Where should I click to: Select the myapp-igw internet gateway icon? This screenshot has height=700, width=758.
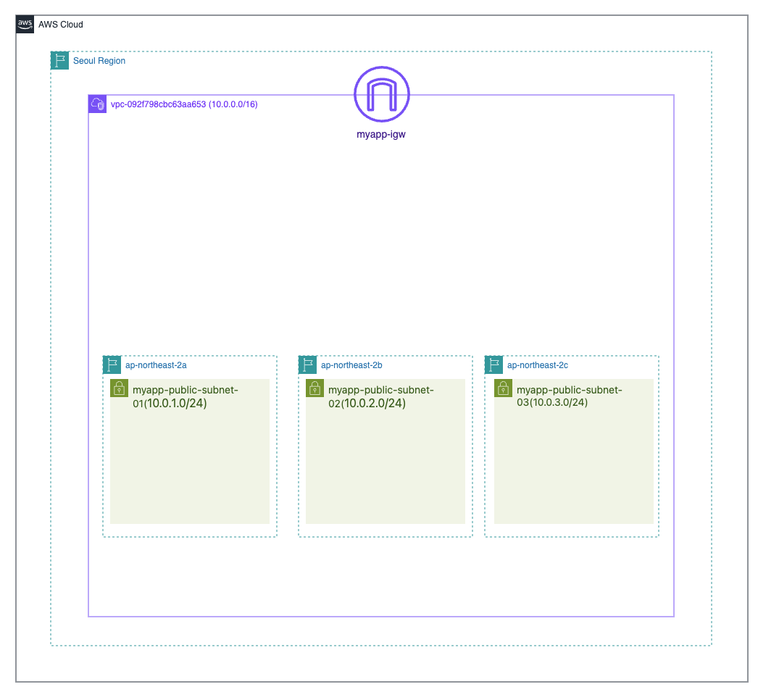pyautogui.click(x=382, y=94)
